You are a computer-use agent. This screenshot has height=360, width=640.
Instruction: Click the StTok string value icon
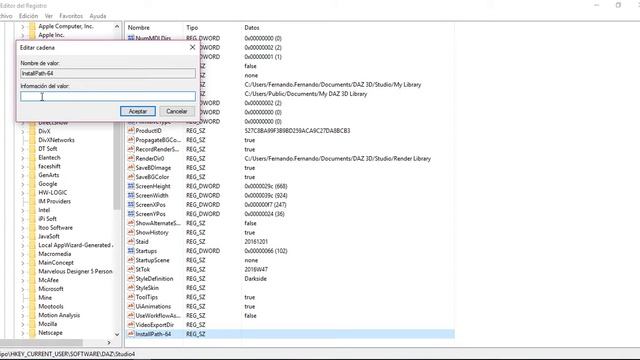(x=131, y=269)
